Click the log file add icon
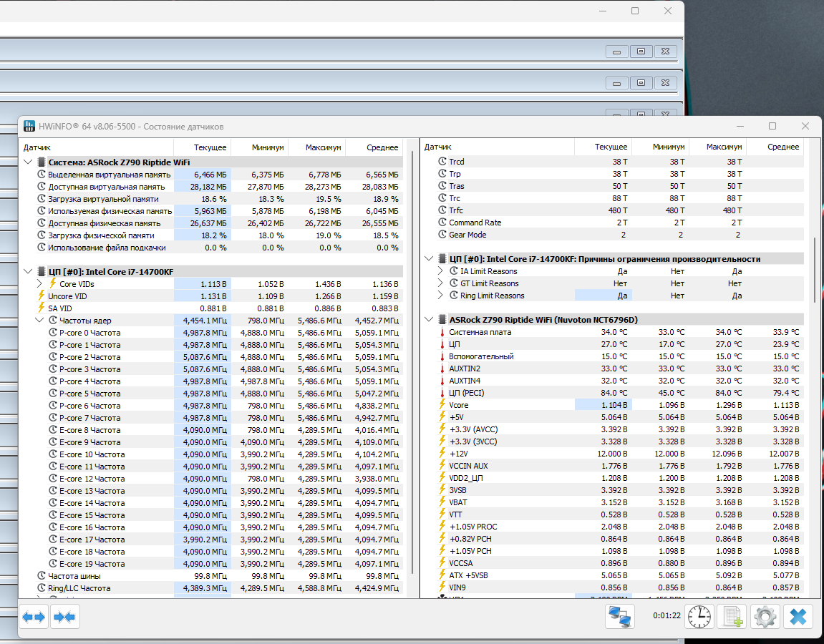Image resolution: width=824 pixels, height=644 pixels. click(x=732, y=616)
